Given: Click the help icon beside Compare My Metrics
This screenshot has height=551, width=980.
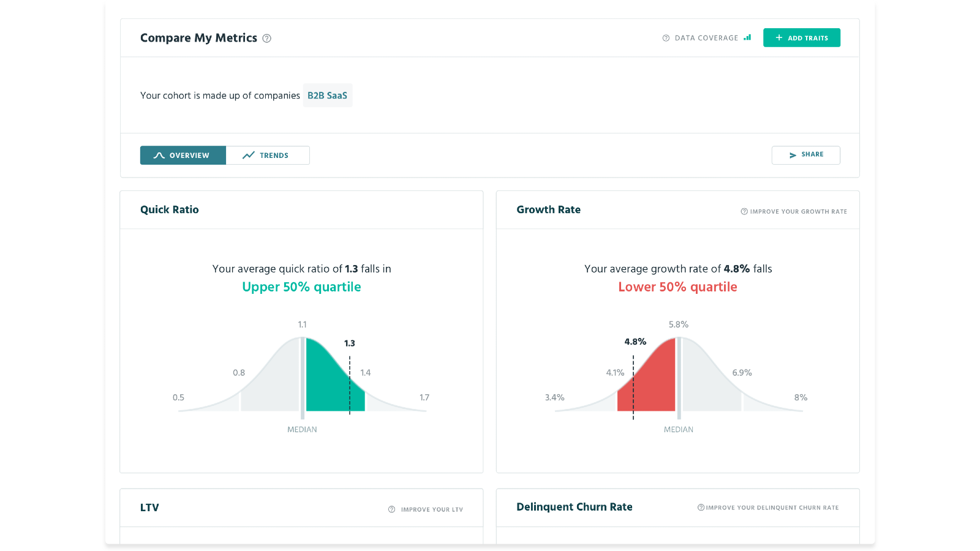Looking at the screenshot, I should tap(266, 39).
